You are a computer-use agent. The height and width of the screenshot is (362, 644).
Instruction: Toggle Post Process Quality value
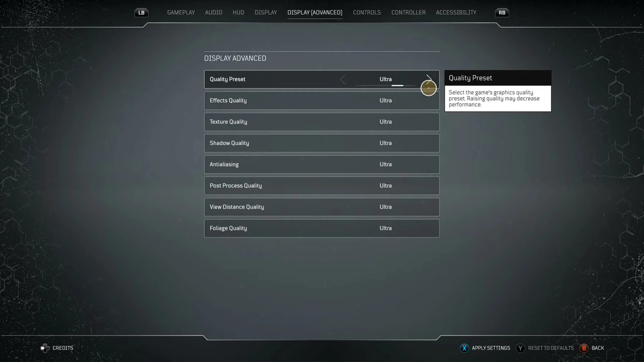coord(385,185)
